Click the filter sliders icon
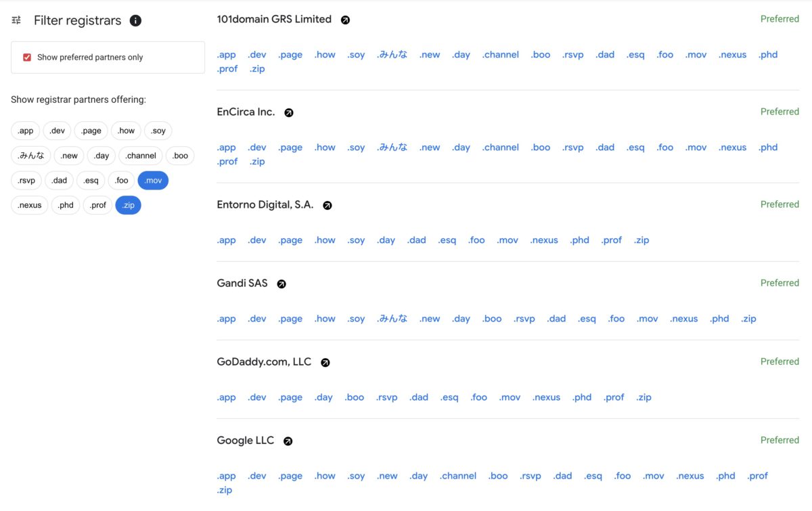The image size is (812, 511). click(16, 20)
